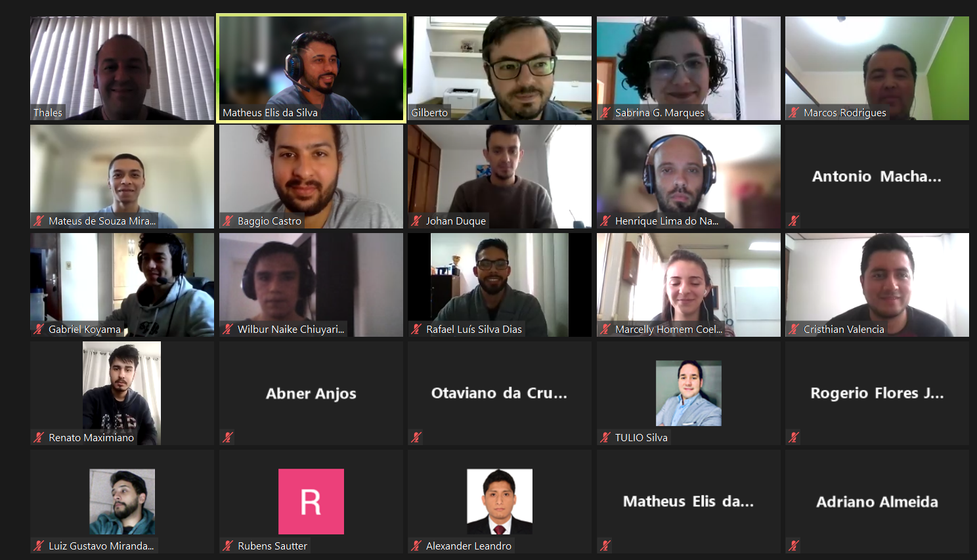The width and height of the screenshot is (977, 560).
Task: Click muted mic icon beside Johan Duque
Action: click(416, 221)
